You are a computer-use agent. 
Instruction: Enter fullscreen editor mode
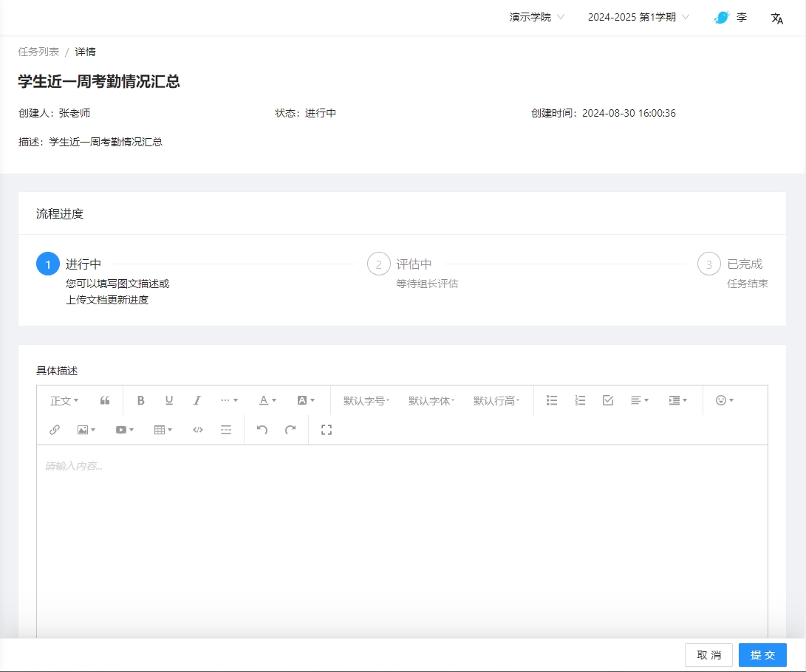(x=327, y=430)
